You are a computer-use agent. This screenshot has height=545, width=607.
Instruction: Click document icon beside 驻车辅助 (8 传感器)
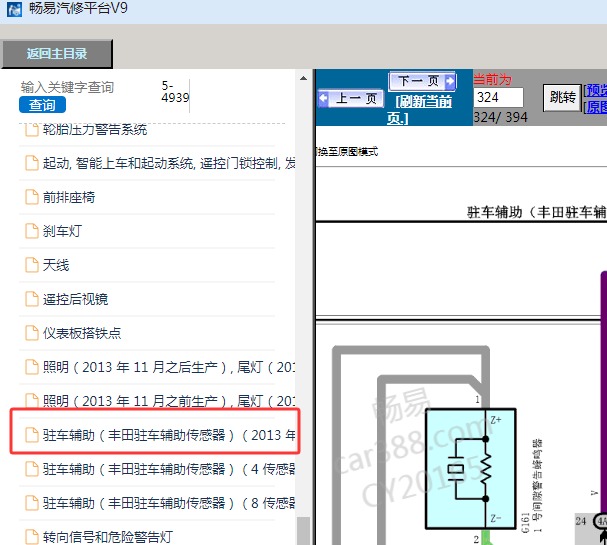point(32,503)
